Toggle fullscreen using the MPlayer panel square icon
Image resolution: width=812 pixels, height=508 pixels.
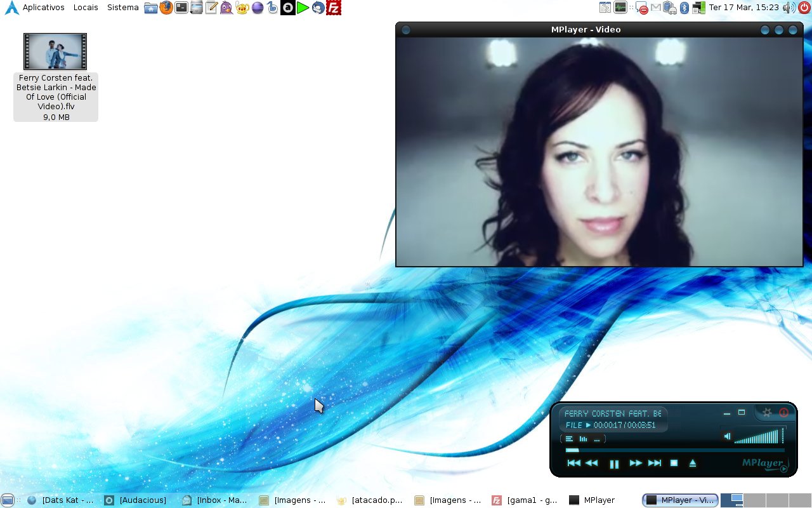(x=741, y=413)
